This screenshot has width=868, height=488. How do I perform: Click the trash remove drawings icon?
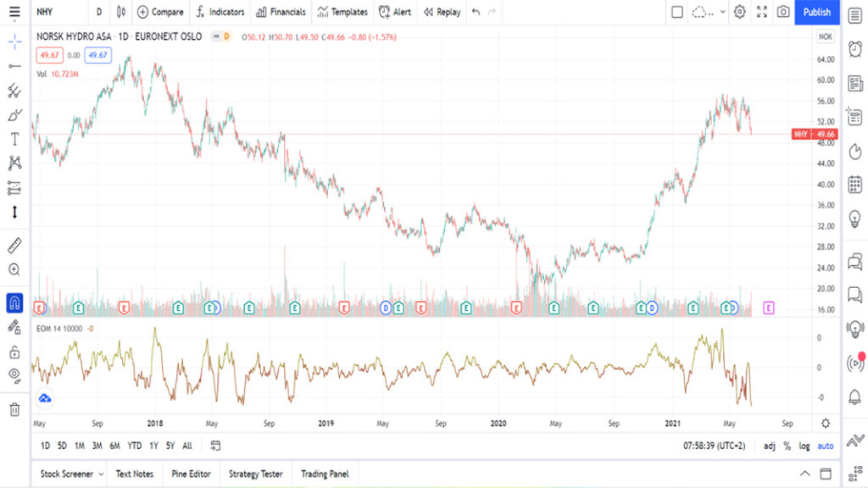(14, 409)
